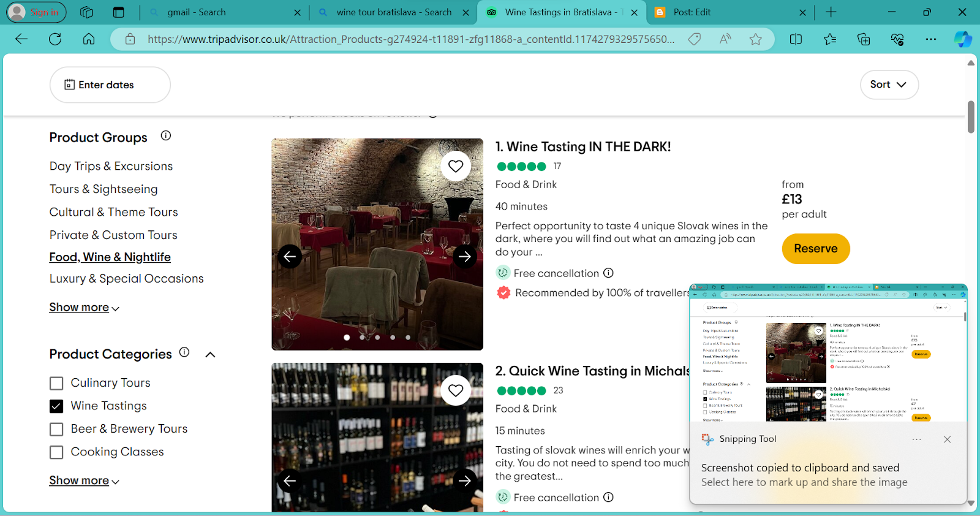980x516 pixels.
Task: Show previous photo of Wine Tasting IN THE DARK
Action: [x=290, y=256]
